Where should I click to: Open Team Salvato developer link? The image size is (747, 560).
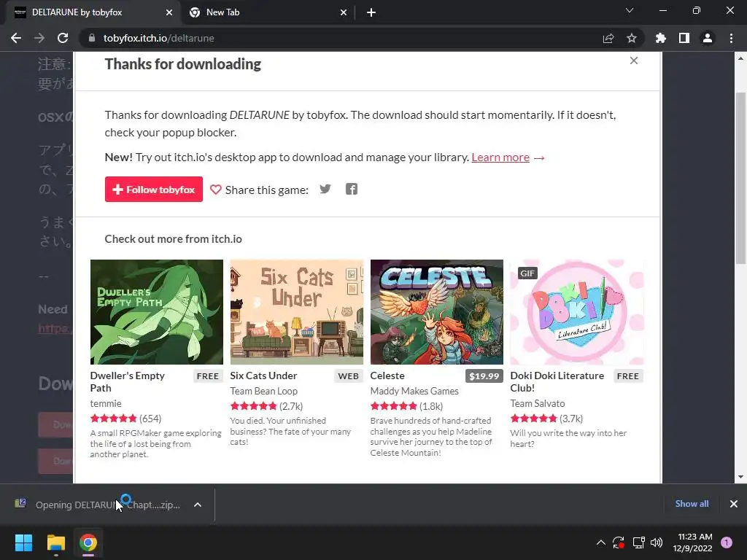(538, 403)
